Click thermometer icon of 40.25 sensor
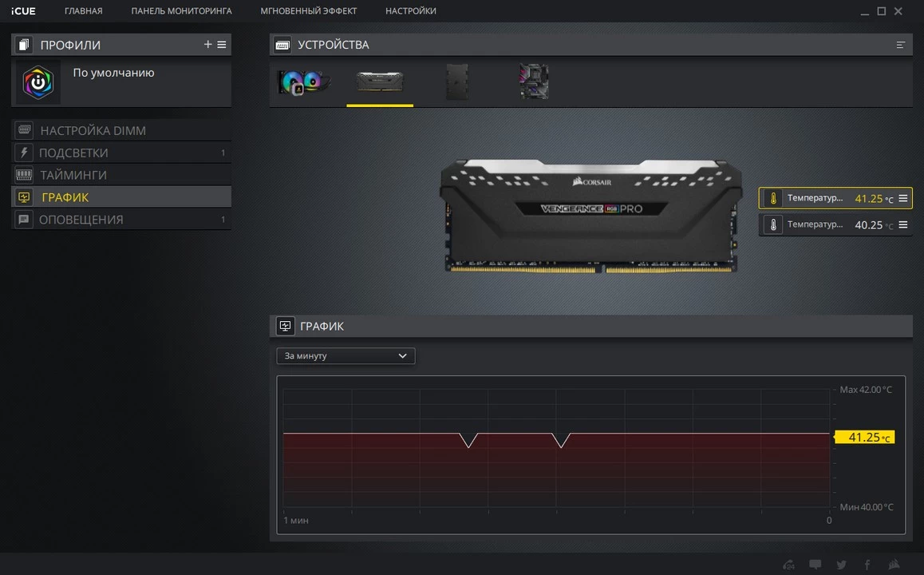Viewport: 924px width, 575px height. pyautogui.click(x=773, y=224)
